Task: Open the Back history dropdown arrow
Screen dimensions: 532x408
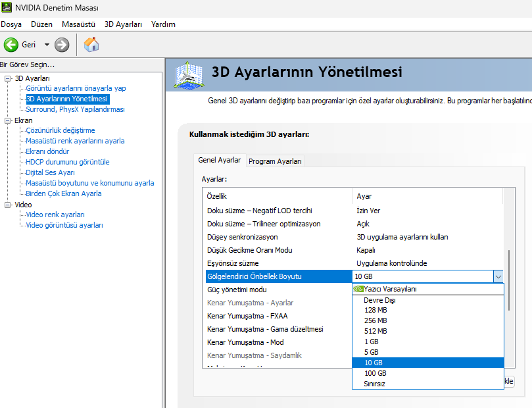Action: [x=47, y=45]
